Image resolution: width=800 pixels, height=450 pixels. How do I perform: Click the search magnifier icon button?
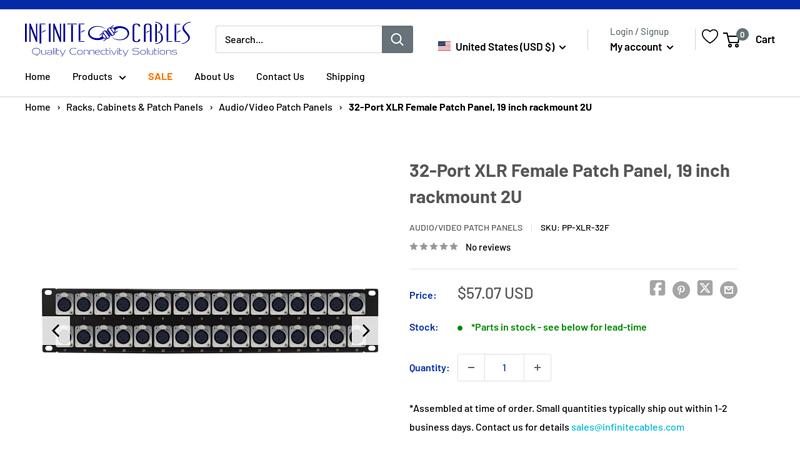click(397, 39)
